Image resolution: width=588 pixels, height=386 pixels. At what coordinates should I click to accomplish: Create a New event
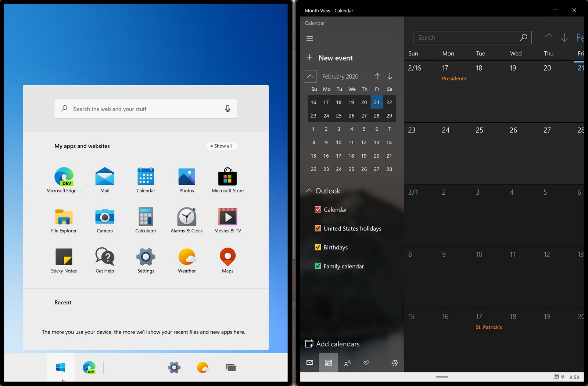329,58
